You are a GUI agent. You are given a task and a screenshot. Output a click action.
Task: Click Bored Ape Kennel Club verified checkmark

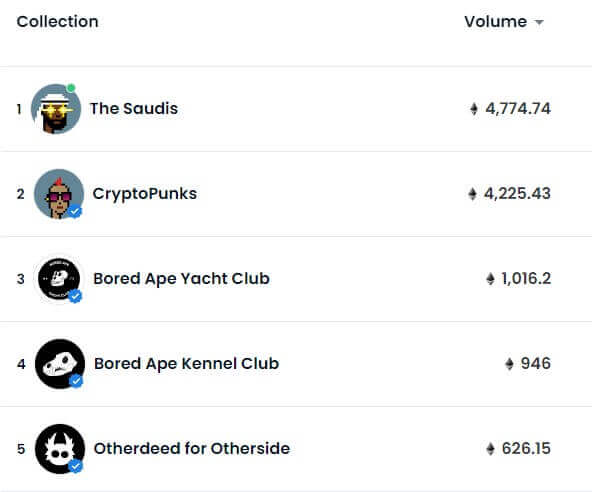point(76,381)
